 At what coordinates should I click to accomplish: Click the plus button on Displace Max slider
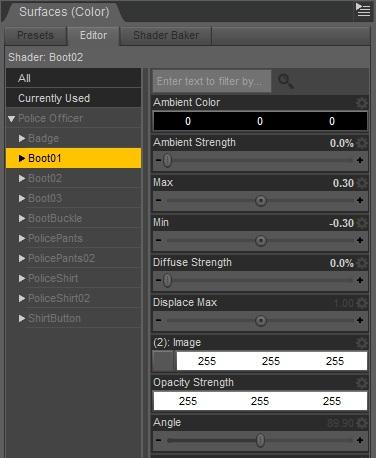(360, 320)
